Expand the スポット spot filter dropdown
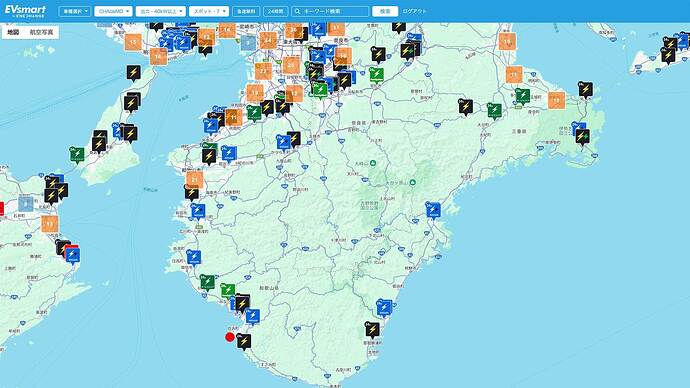 click(x=209, y=11)
